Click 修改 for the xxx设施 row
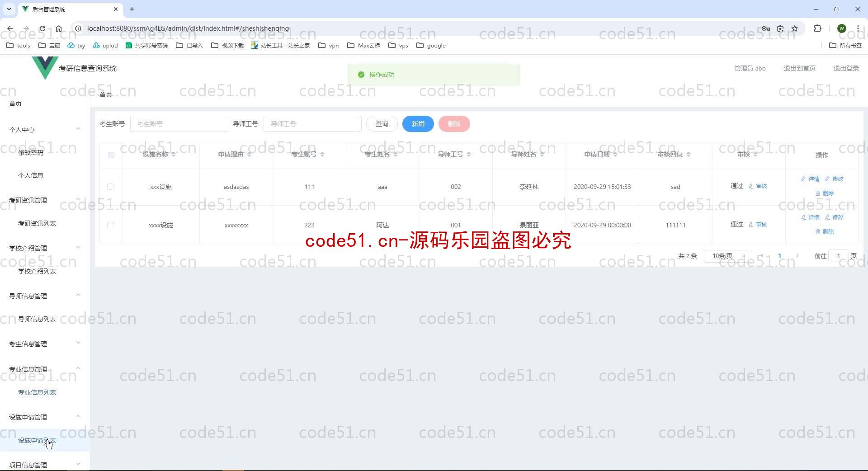 (x=834, y=179)
